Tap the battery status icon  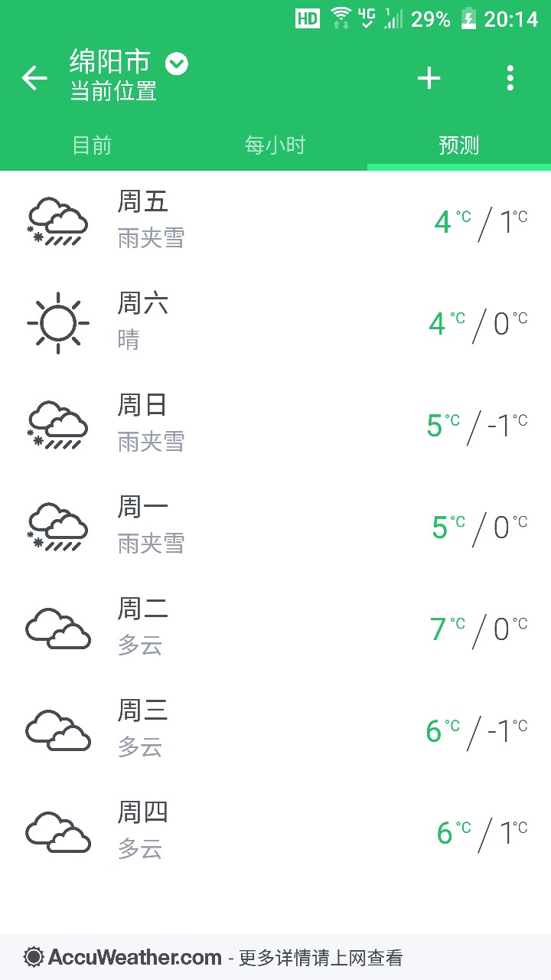(468, 18)
